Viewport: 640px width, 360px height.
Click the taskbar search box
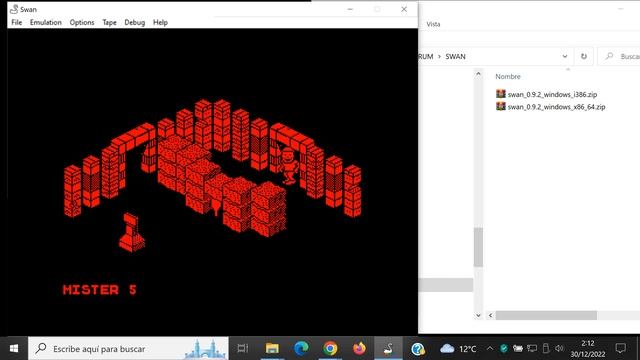tap(128, 349)
